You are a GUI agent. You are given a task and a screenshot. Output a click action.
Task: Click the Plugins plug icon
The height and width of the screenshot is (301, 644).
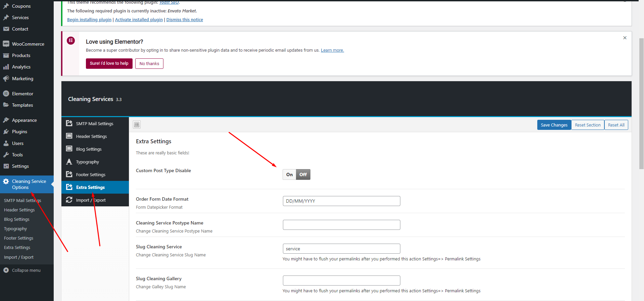pyautogui.click(x=6, y=132)
